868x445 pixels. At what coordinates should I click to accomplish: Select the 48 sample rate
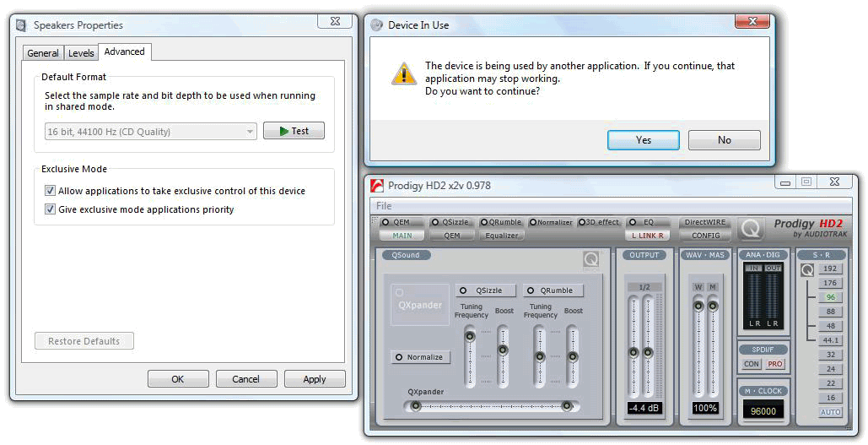(x=830, y=327)
